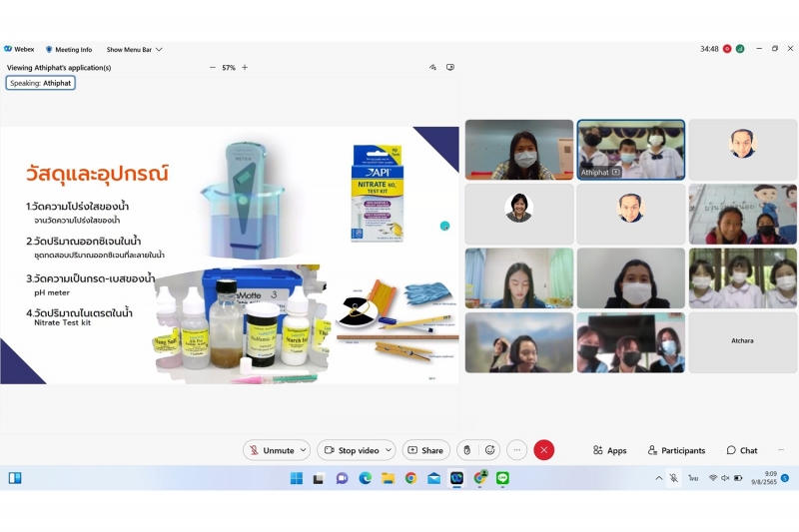Toggle camera with Stop video button
799x532 pixels.
click(x=350, y=450)
